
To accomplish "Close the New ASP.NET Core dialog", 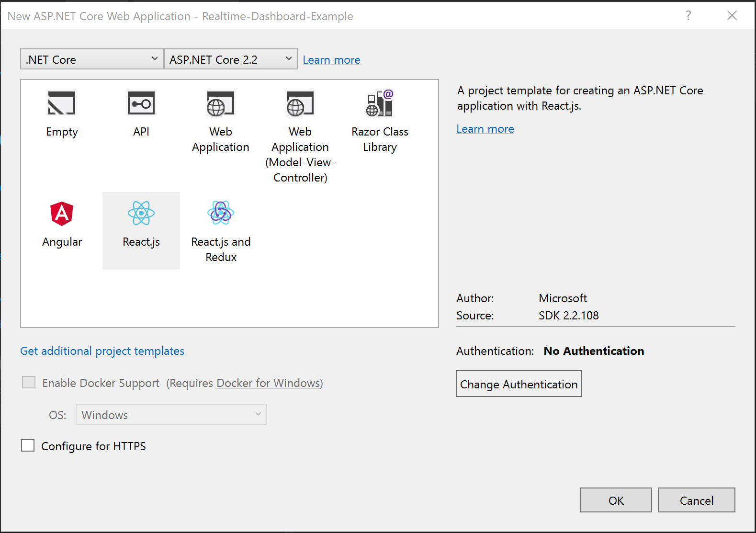I will 732,15.
